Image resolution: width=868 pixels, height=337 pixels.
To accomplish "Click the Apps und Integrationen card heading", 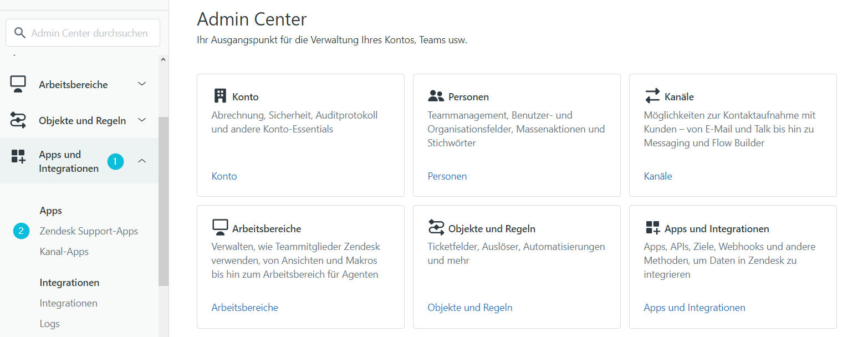I will coord(717,229).
